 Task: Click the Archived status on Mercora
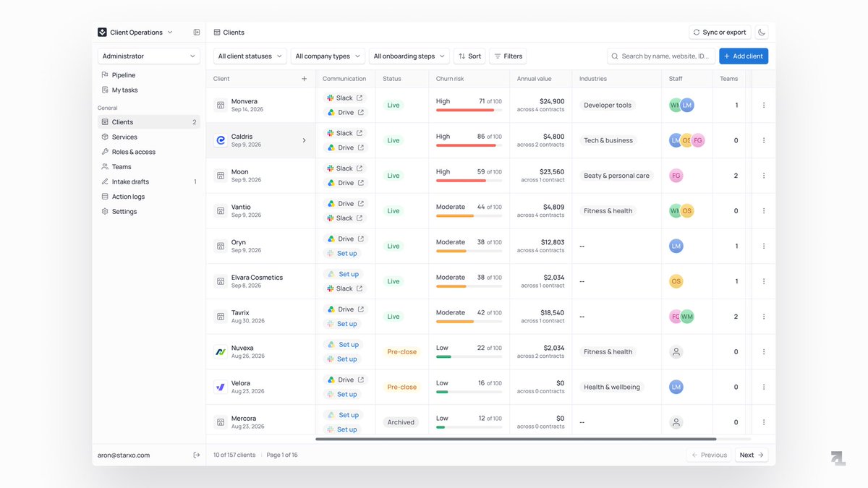point(401,422)
